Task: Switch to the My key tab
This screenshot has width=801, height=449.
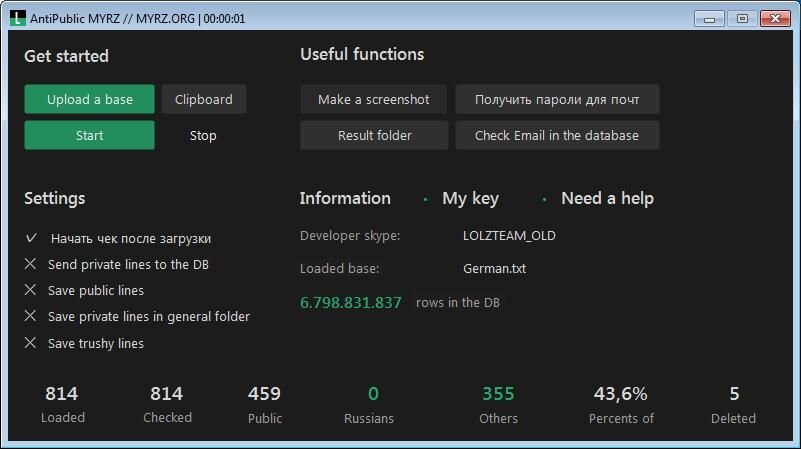Action: (x=470, y=199)
